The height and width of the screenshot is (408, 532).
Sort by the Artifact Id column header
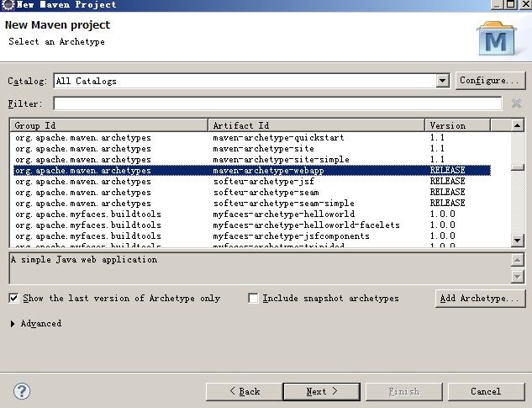pos(317,125)
